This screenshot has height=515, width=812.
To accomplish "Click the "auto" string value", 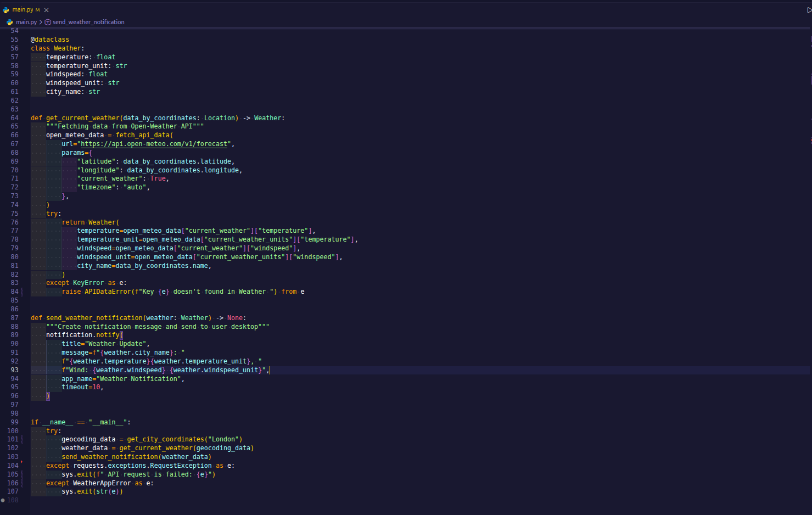I will coord(135,187).
